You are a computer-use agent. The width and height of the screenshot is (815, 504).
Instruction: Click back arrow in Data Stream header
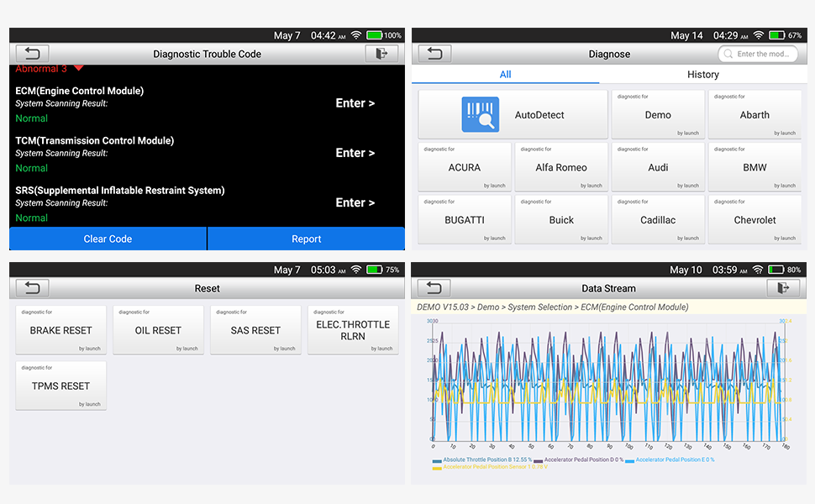tap(434, 288)
